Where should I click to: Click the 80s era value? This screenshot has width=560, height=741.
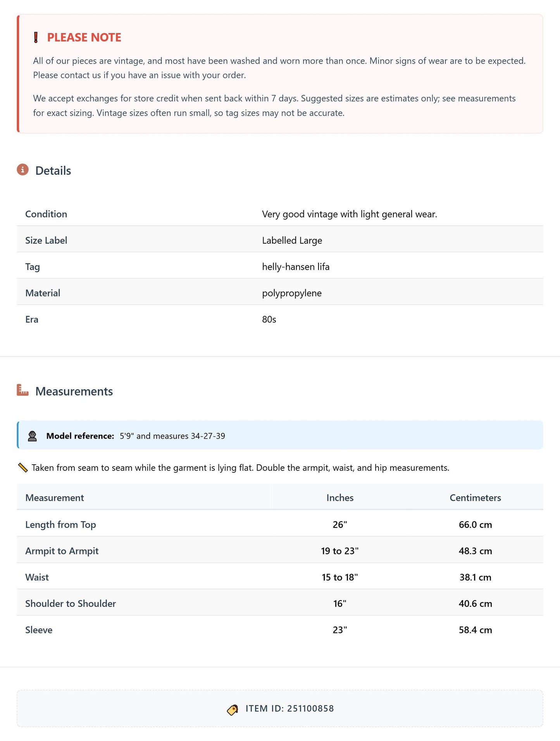(x=269, y=319)
